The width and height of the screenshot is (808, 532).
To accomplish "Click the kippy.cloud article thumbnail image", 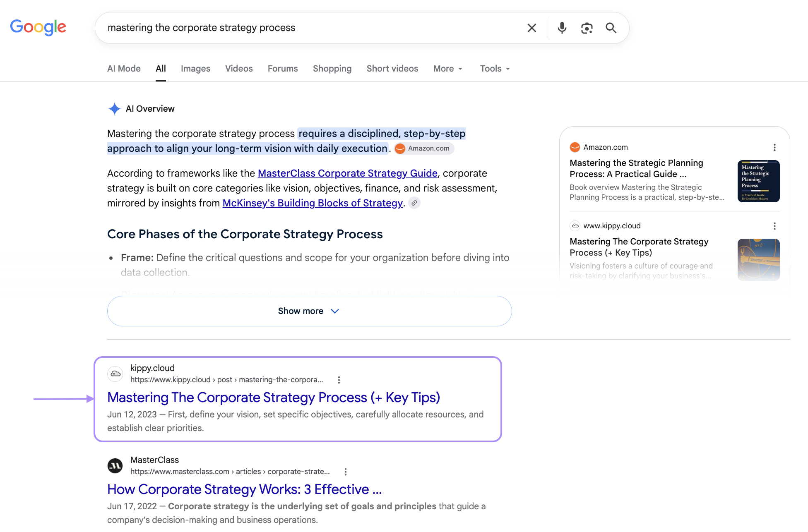I will [x=758, y=260].
